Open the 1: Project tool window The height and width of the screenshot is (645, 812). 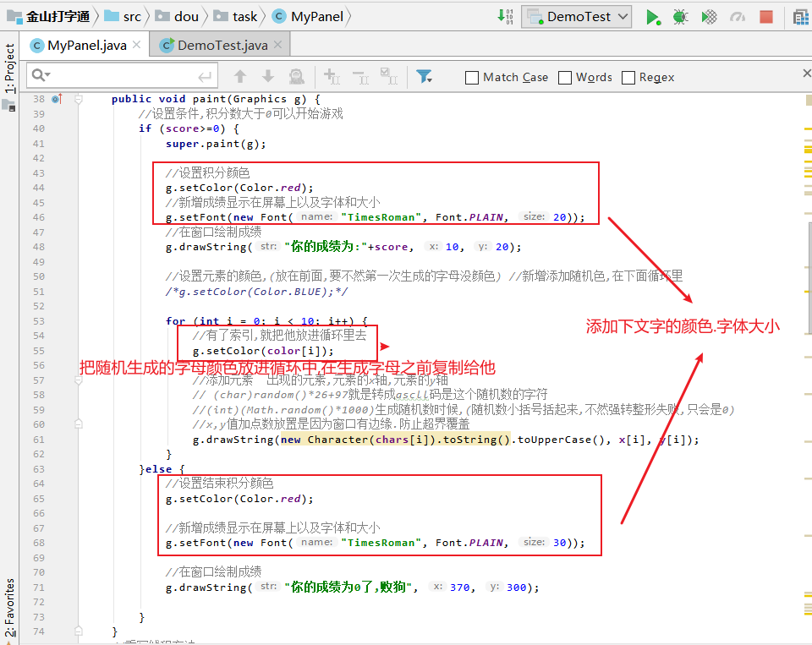pyautogui.click(x=9, y=68)
